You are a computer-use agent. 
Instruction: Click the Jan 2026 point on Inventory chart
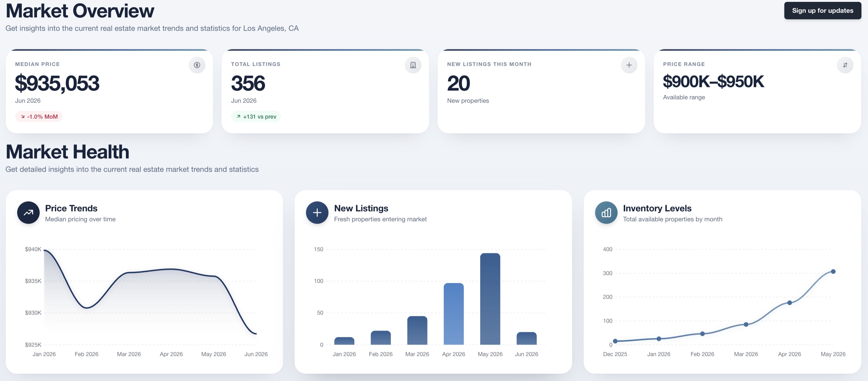pyautogui.click(x=659, y=339)
